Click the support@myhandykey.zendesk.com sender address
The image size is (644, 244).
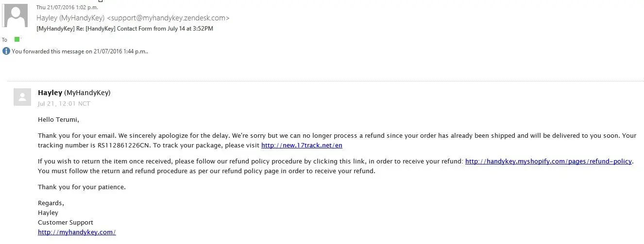(168, 18)
